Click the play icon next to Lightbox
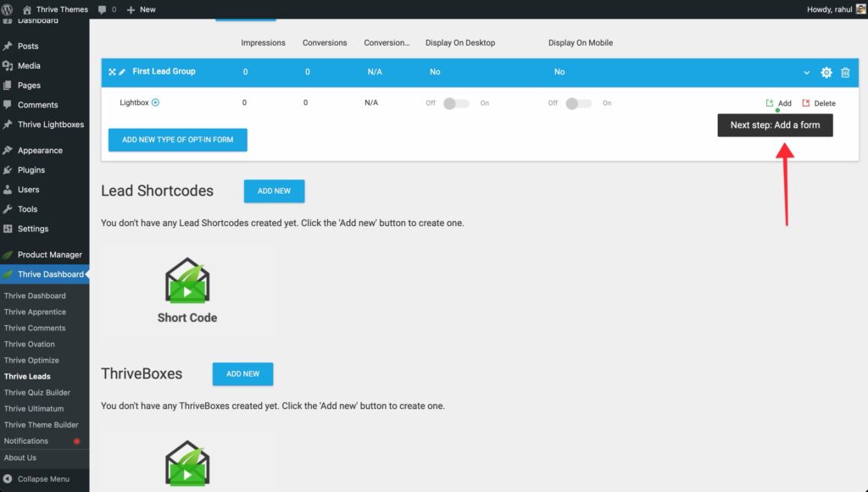The image size is (868, 492). point(156,102)
